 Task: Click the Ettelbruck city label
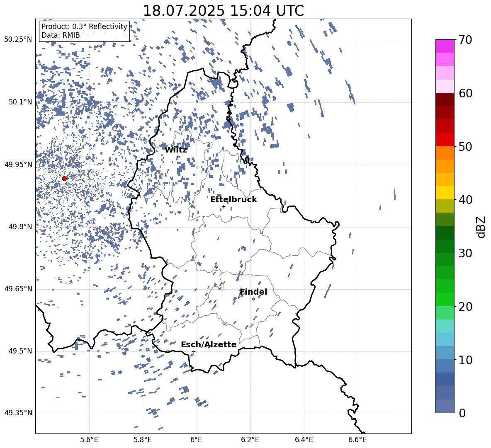[x=233, y=200]
